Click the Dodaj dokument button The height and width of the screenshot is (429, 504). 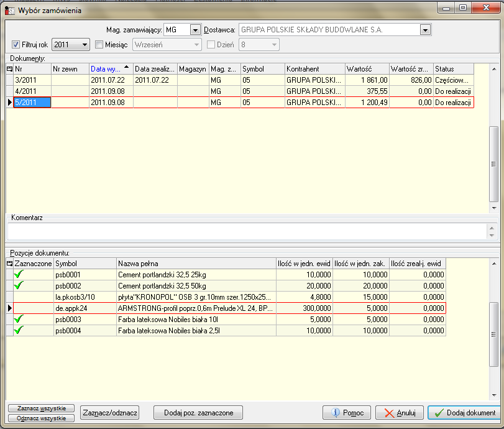click(464, 413)
